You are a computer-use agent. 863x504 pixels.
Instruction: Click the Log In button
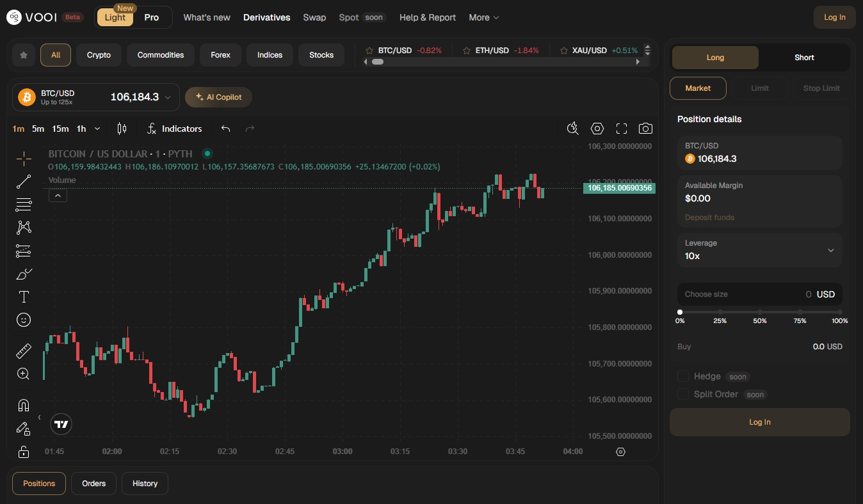coord(759,422)
